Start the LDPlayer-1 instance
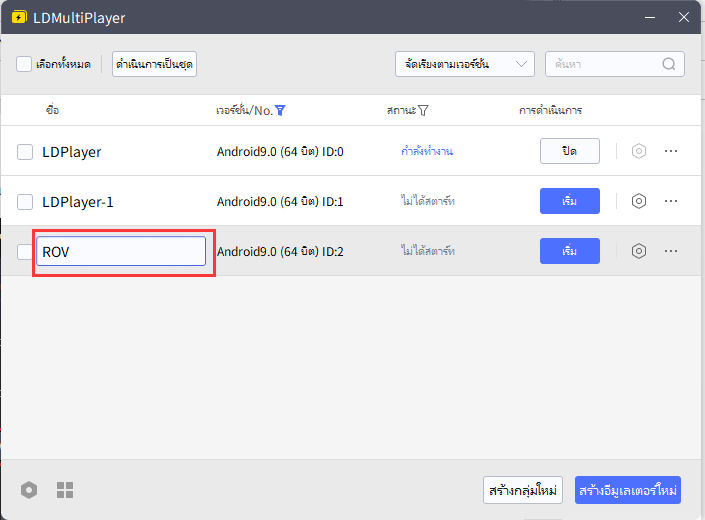Viewport: 705px width, 520px height. point(570,201)
